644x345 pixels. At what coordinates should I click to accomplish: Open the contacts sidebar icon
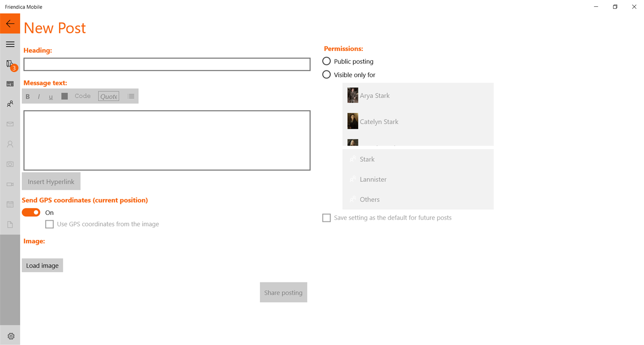[x=10, y=104]
